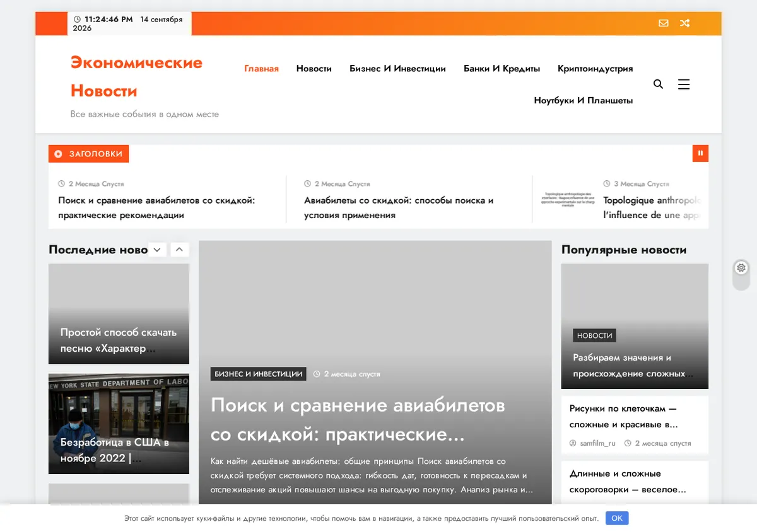The image size is (757, 532).
Task: Click the shuffle random post icon
Action: click(x=684, y=23)
